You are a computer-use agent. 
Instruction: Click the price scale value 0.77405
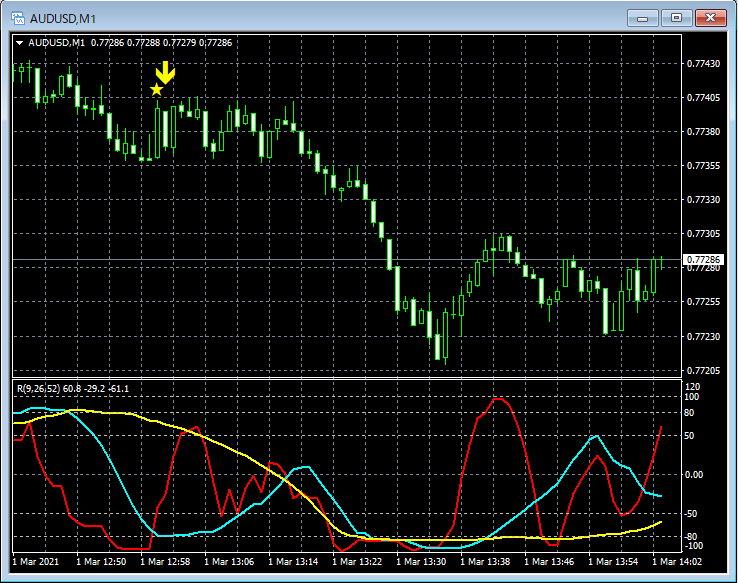pyautogui.click(x=703, y=98)
